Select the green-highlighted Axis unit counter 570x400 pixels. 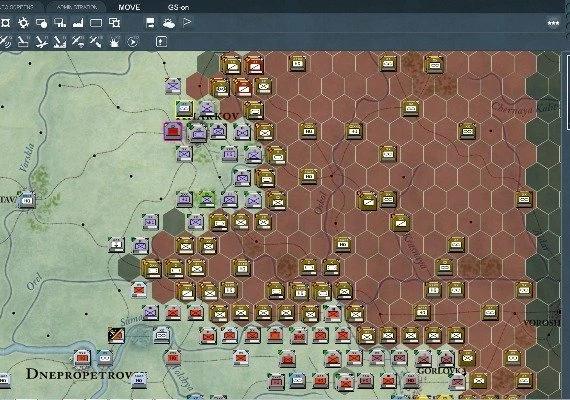(207, 199)
